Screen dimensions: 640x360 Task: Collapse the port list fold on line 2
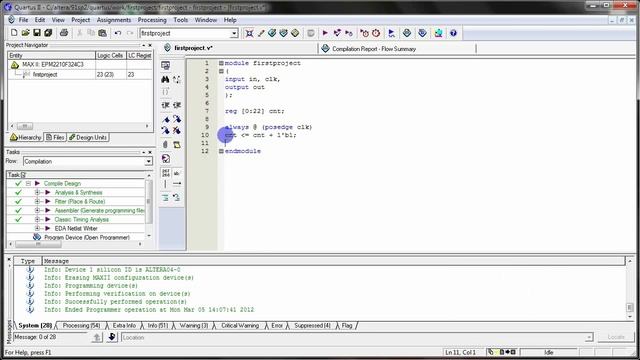click(221, 71)
